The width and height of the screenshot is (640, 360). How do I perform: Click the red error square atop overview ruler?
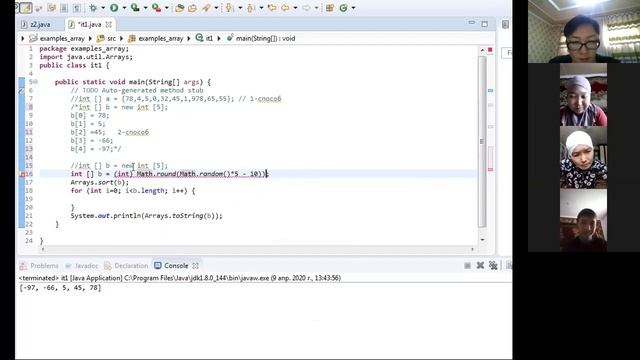pyautogui.click(x=490, y=50)
